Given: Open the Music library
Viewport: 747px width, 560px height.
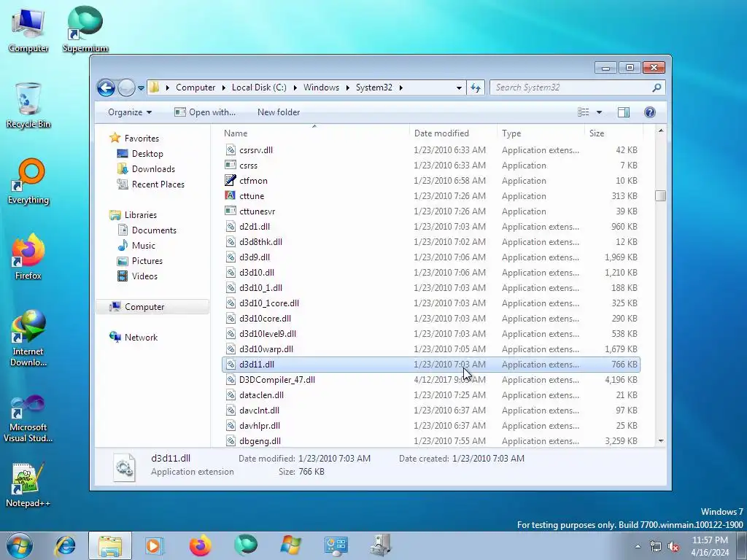Looking at the screenshot, I should coord(136,245).
